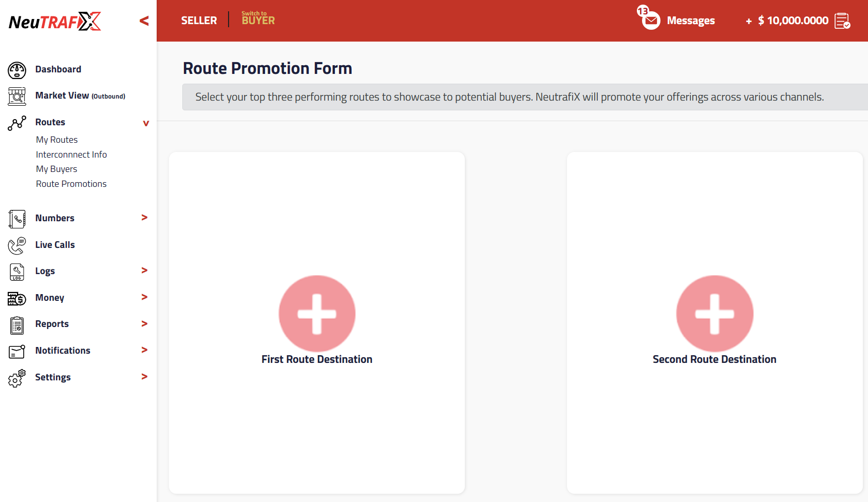Click the $ 10,000.0000 balance
The image size is (868, 502).
tap(793, 21)
